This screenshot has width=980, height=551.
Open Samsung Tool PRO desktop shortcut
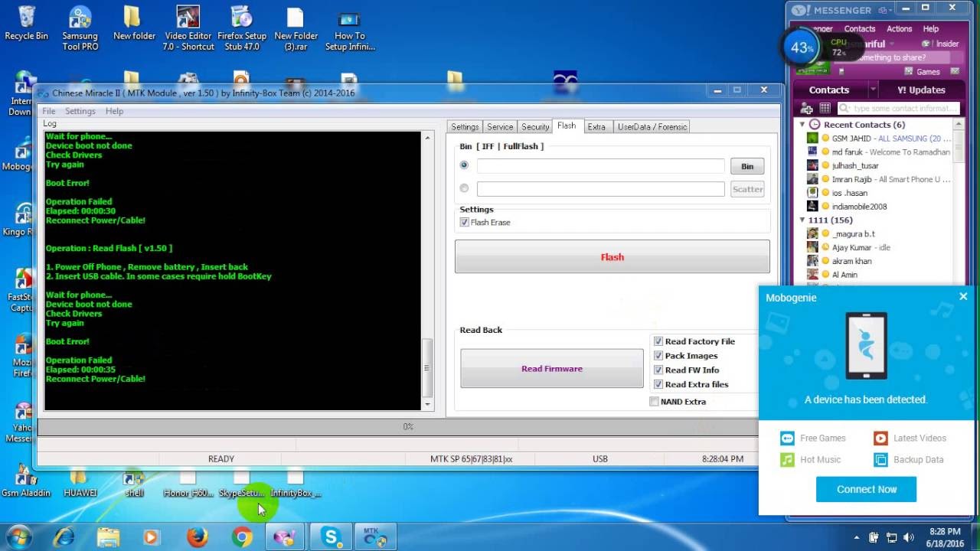pos(80,28)
